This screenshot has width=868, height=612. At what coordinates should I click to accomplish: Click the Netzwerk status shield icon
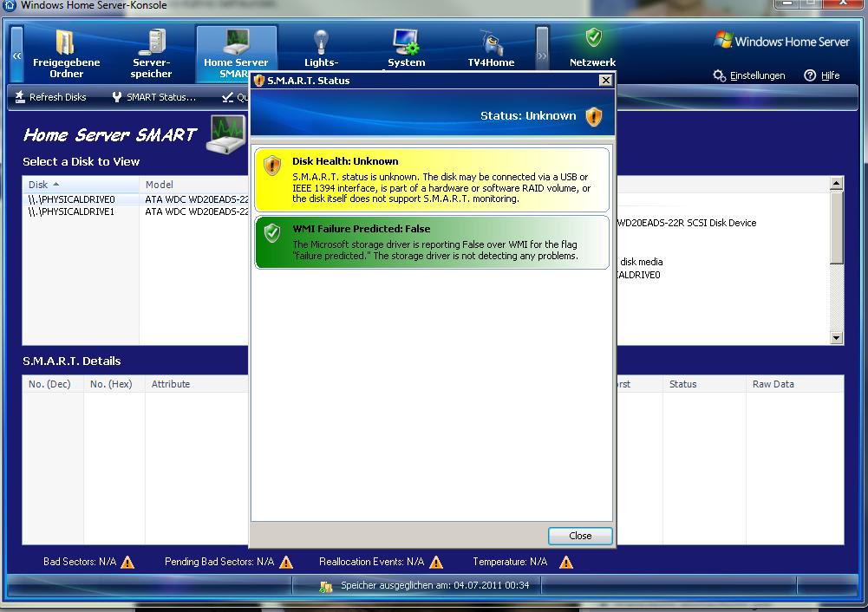593,37
